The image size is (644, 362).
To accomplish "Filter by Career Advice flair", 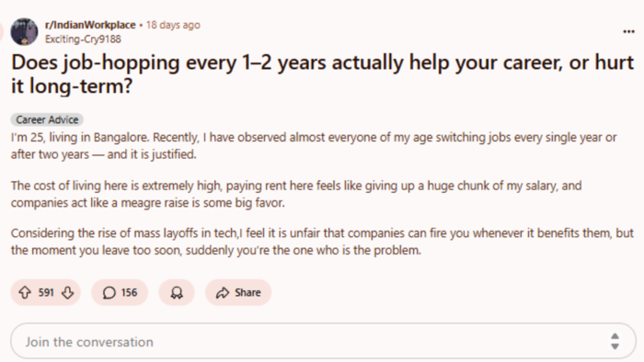I will [47, 119].
